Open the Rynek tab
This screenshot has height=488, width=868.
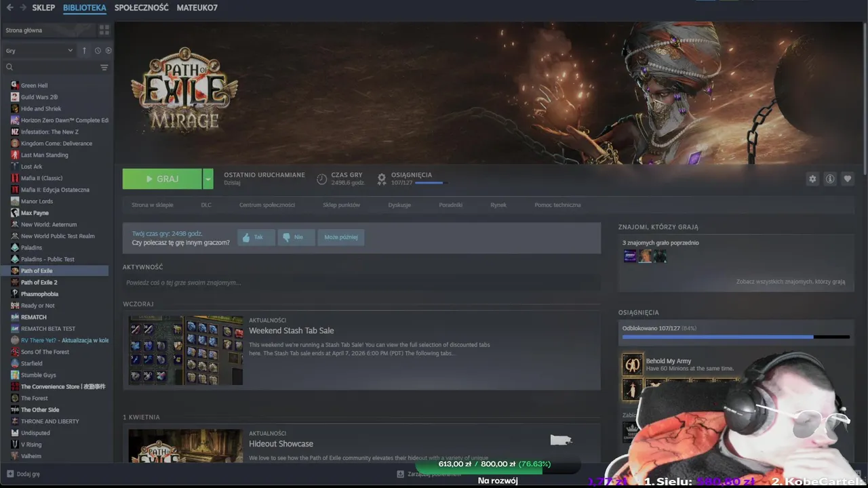pyautogui.click(x=498, y=205)
